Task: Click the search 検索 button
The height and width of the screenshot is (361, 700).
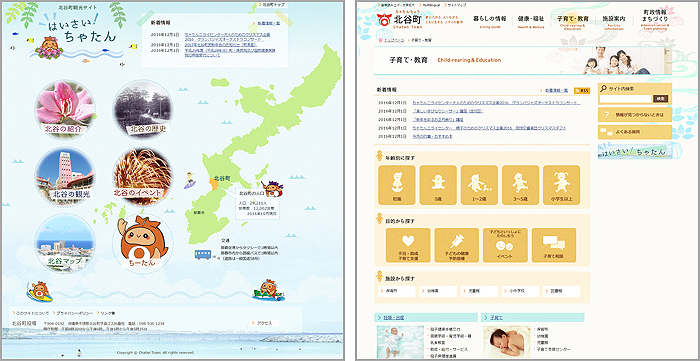Action: (660, 99)
